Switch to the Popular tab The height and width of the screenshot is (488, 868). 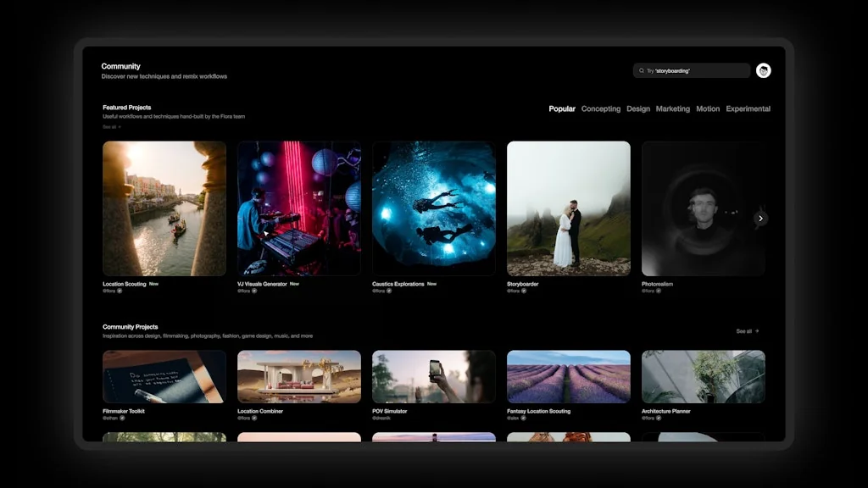coord(561,108)
